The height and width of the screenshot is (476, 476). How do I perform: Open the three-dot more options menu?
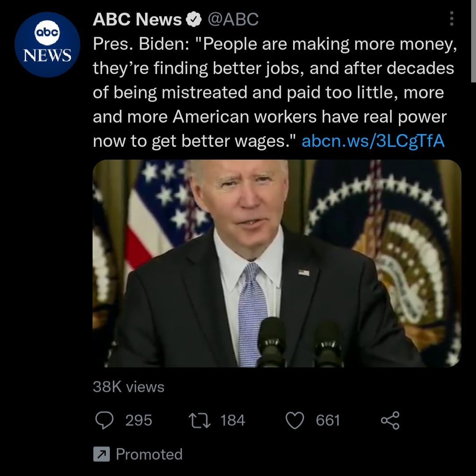coord(451,19)
